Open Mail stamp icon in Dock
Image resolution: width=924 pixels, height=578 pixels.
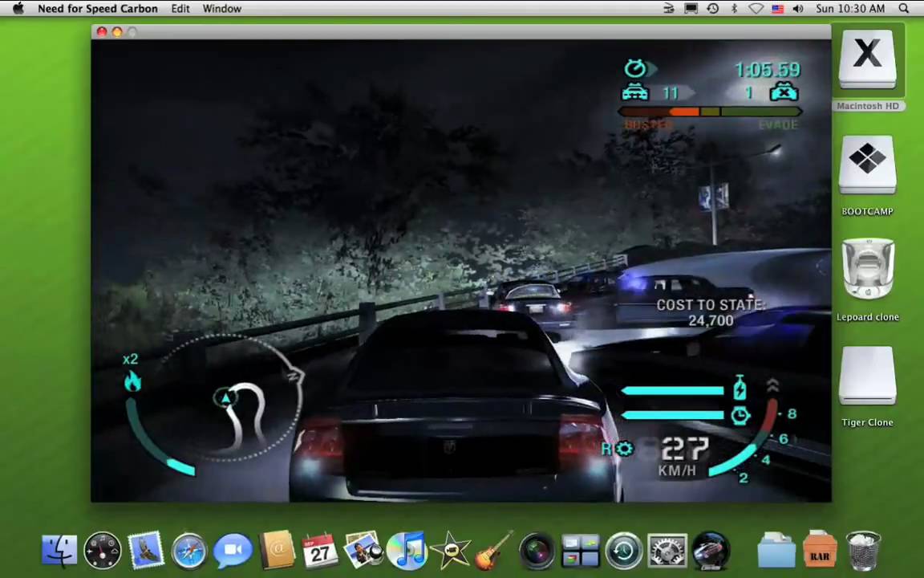click(x=145, y=550)
